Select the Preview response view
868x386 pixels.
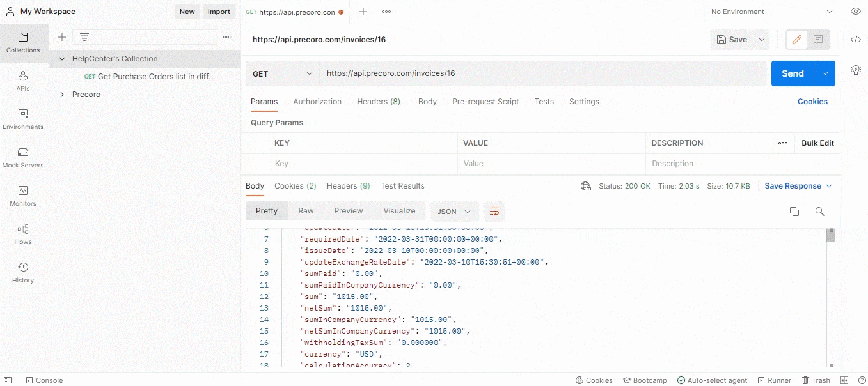349,211
